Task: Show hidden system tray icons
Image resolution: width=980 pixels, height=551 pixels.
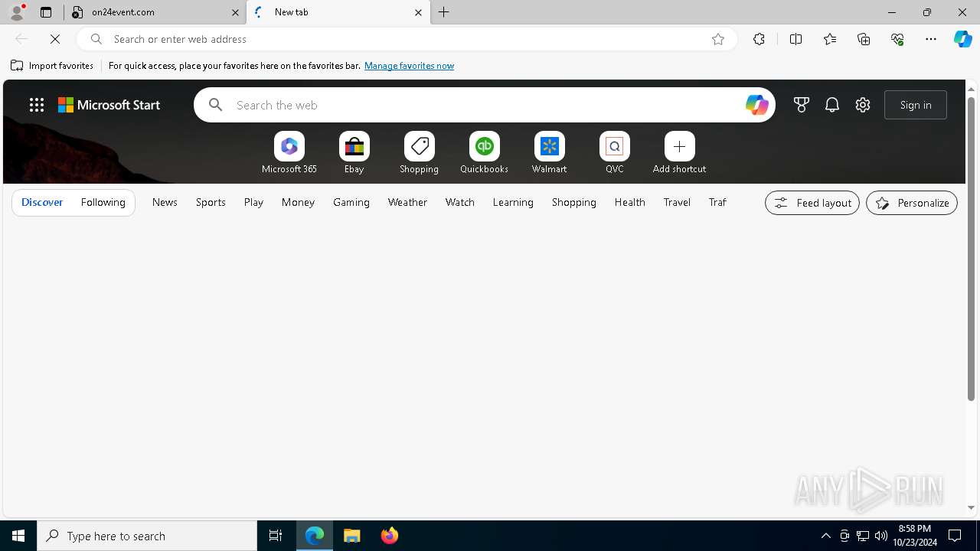Action: click(x=826, y=536)
